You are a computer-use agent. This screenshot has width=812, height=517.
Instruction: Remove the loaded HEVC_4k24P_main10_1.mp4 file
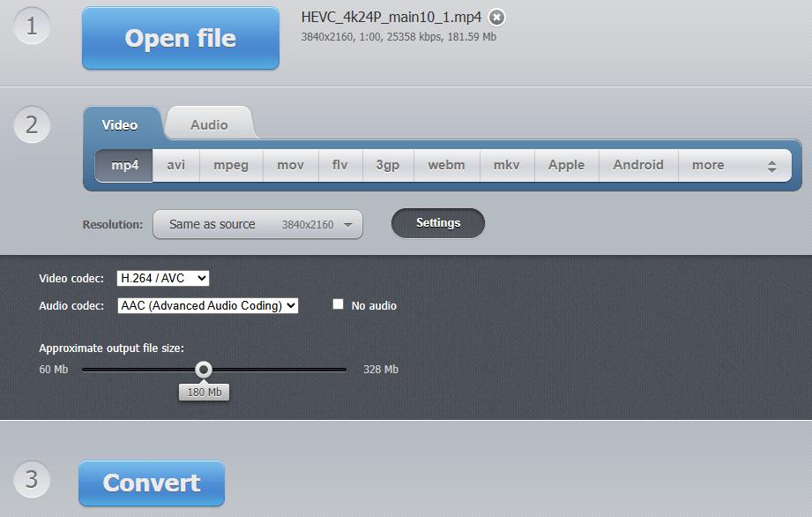click(x=495, y=18)
